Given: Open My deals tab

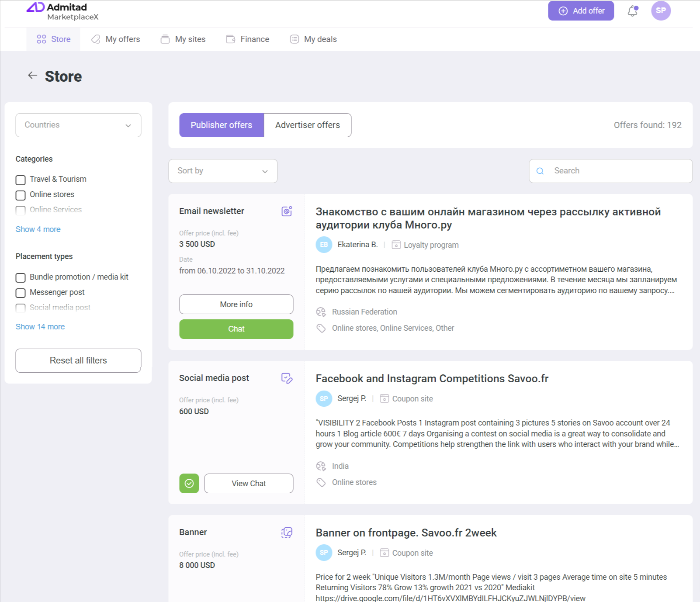Looking at the screenshot, I should click(313, 39).
